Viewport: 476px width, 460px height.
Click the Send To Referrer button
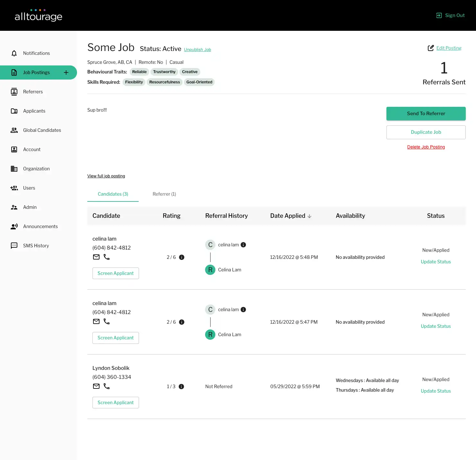(426, 114)
